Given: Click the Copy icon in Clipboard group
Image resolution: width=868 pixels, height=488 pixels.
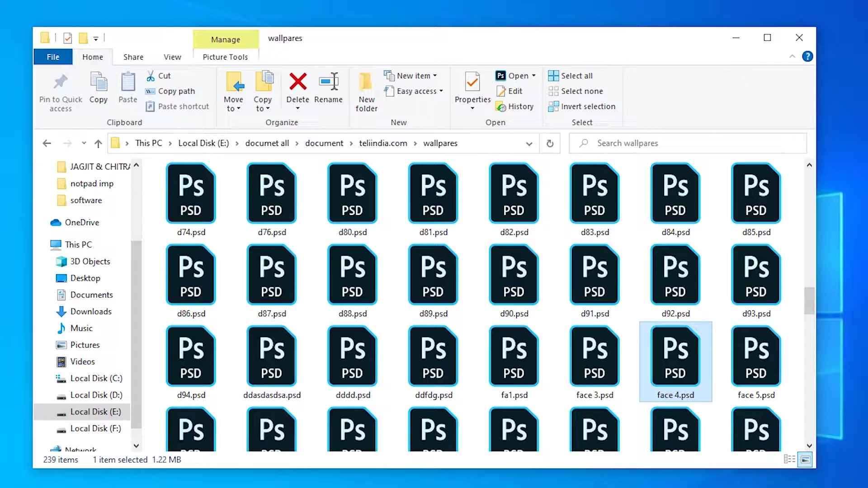Looking at the screenshot, I should tap(99, 82).
